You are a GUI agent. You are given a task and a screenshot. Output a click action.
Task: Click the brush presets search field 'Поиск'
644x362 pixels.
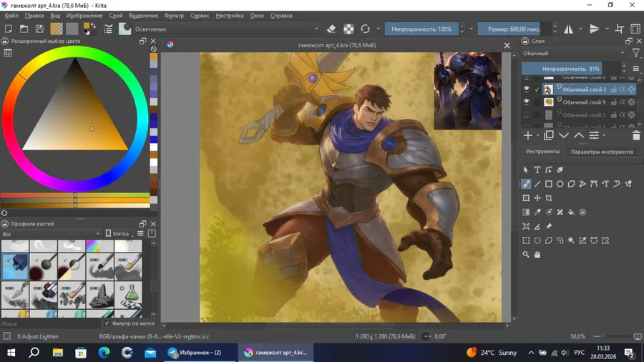click(50, 323)
